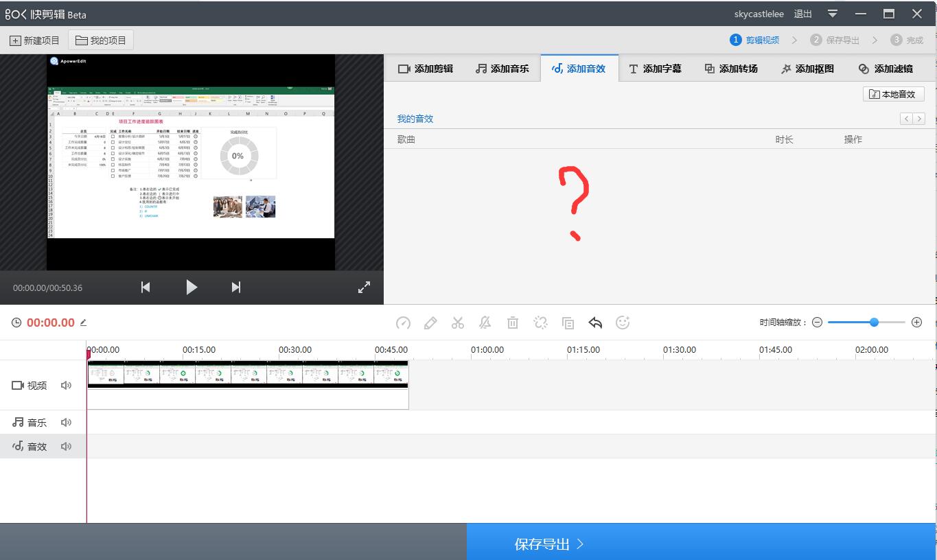
Task: Zoom in timeline with plus icon
Action: (916, 323)
